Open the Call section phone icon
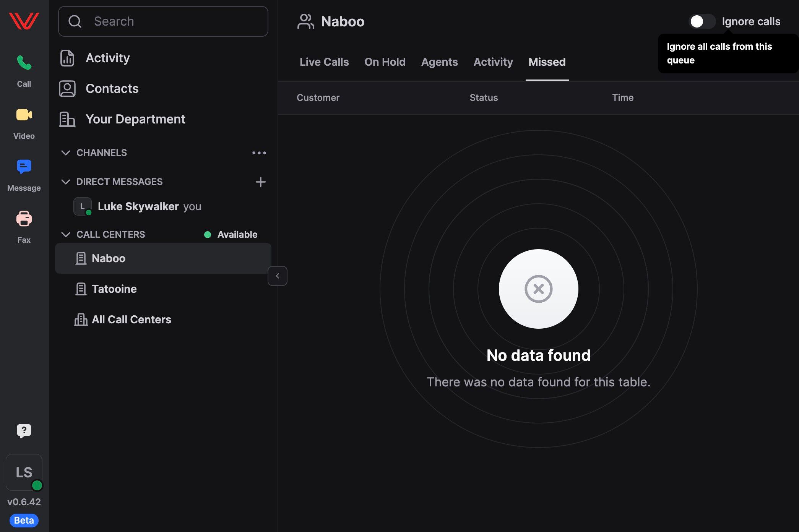The height and width of the screenshot is (532, 799). 24,63
